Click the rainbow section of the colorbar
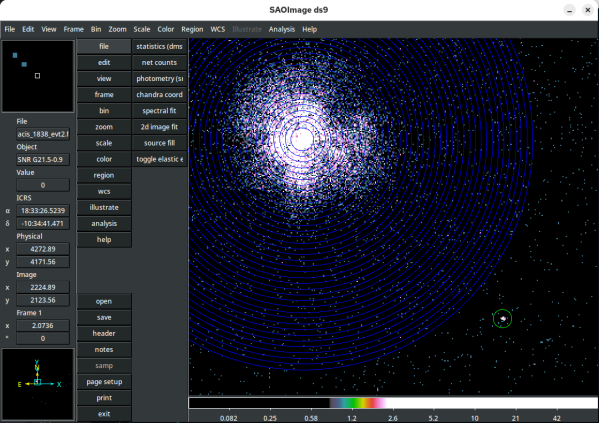This screenshot has height=423, width=599. pyautogui.click(x=357, y=403)
